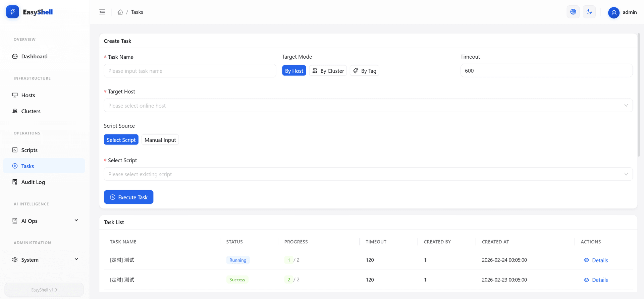Screen dimensions: 644x299
Task: Open the admin user avatar menu
Action: click(x=614, y=13)
